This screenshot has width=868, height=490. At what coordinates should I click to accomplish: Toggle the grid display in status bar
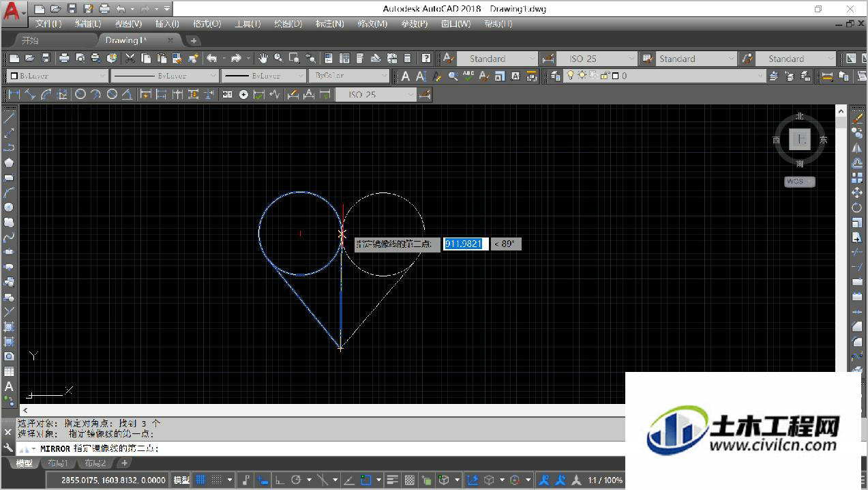tap(202, 480)
